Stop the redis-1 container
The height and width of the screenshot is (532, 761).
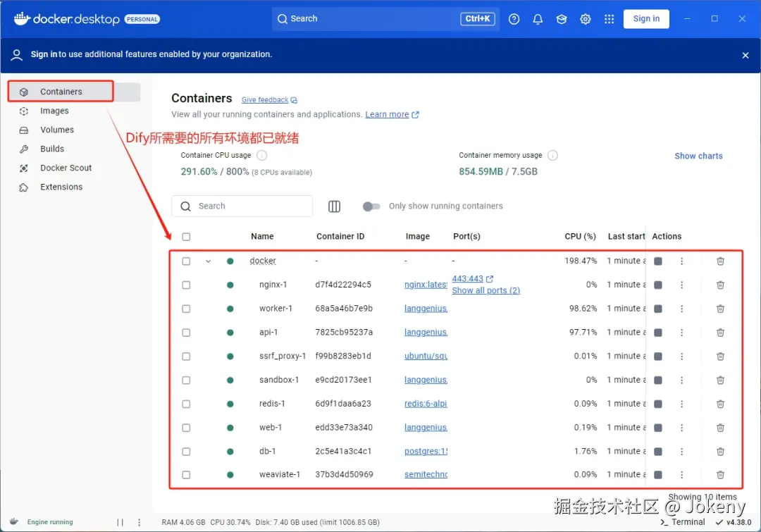tap(658, 404)
